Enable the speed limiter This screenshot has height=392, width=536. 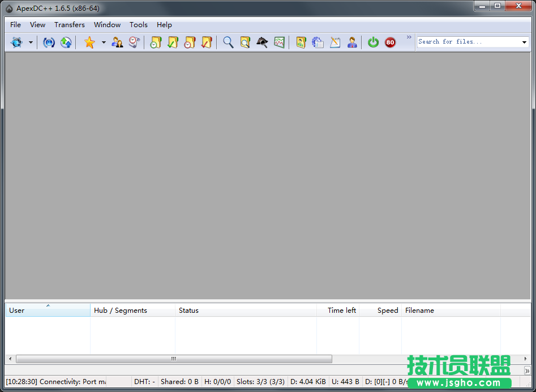click(390, 42)
